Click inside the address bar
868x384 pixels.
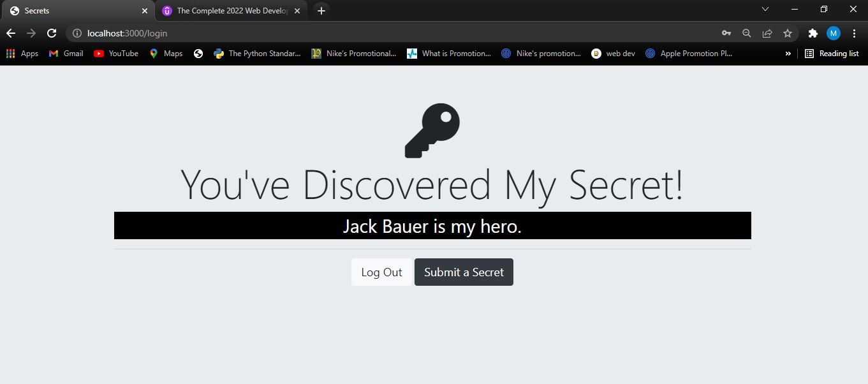[x=255, y=33]
